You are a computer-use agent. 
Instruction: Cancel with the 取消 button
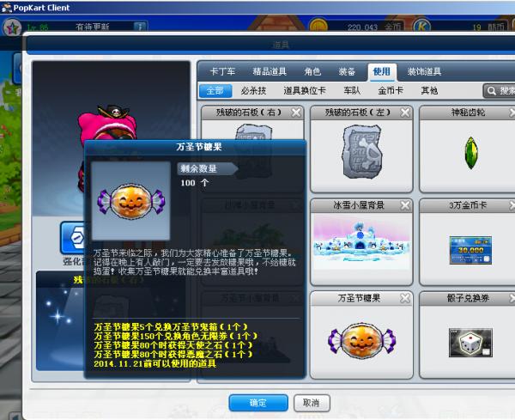coord(312,403)
